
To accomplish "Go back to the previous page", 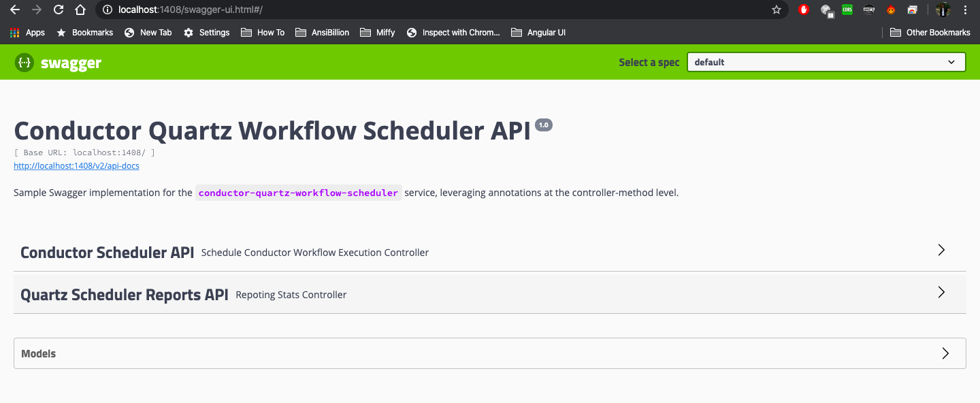I will coord(15,10).
